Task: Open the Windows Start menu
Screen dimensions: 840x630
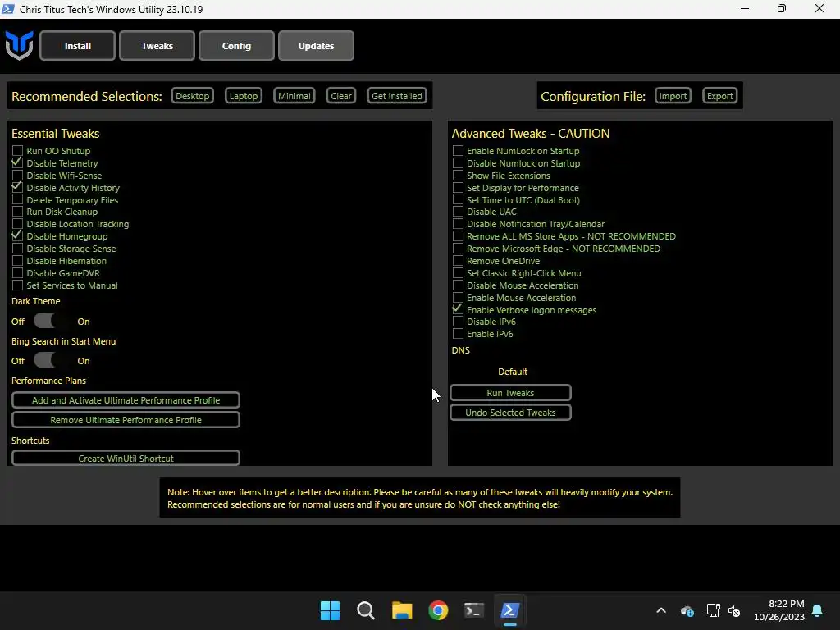Action: point(330,610)
